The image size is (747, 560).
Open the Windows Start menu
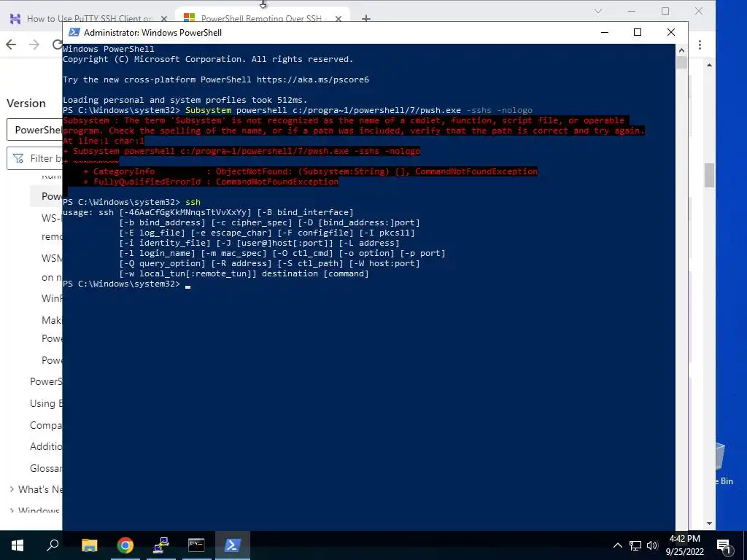(18, 545)
